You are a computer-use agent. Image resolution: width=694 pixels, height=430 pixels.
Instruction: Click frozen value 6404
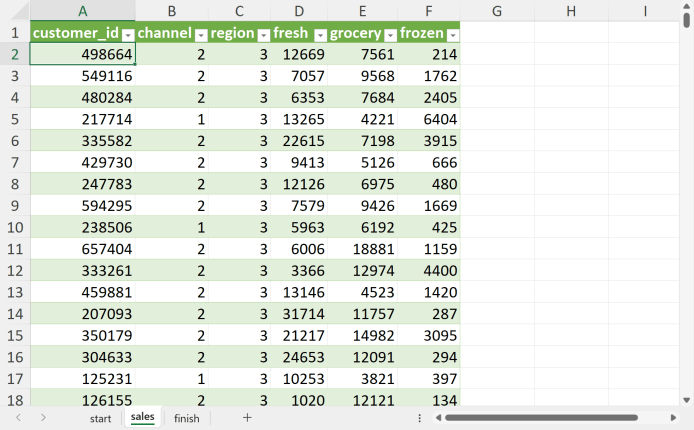tap(429, 119)
